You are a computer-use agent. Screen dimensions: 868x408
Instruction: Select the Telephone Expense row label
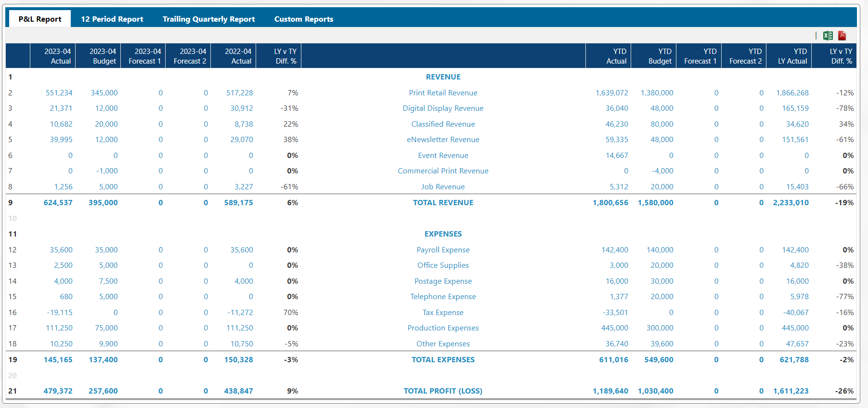coord(443,297)
